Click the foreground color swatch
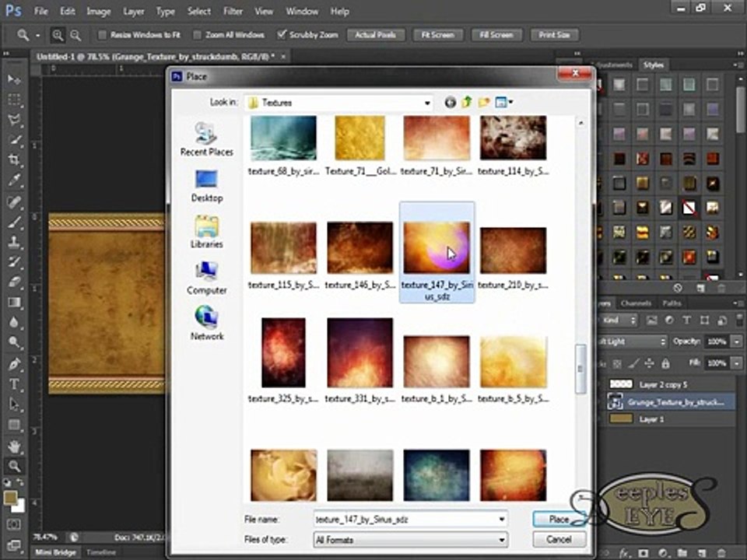The width and height of the screenshot is (747, 560). [10, 499]
